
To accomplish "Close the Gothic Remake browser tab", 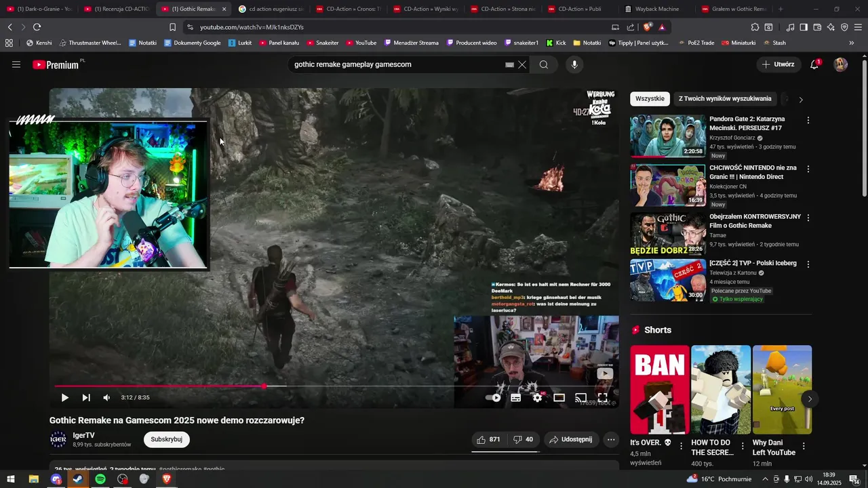I will pyautogui.click(x=224, y=9).
